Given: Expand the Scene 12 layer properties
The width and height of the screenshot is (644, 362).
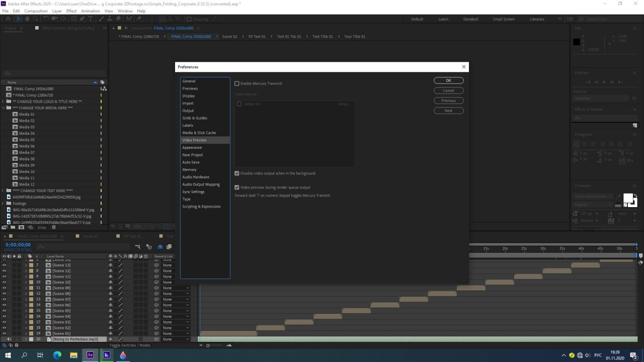Looking at the screenshot, I should (26, 271).
